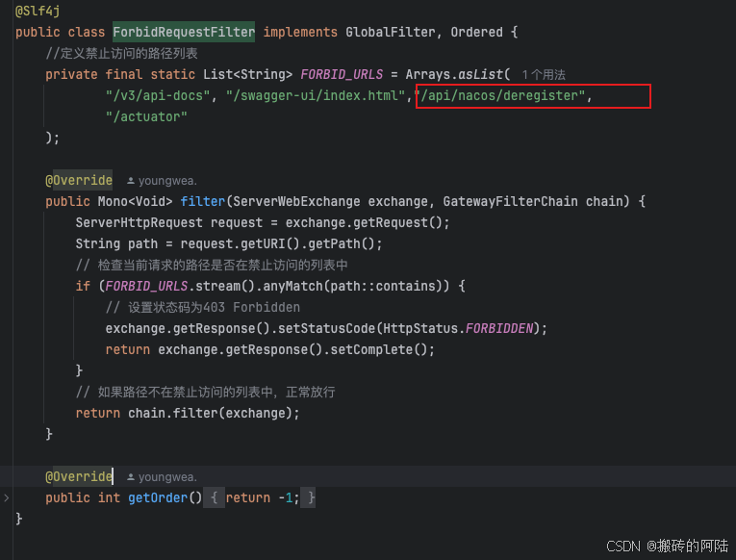The height and width of the screenshot is (560, 736).
Task: Click the youngwea author hint above getOrder
Action: [162, 477]
